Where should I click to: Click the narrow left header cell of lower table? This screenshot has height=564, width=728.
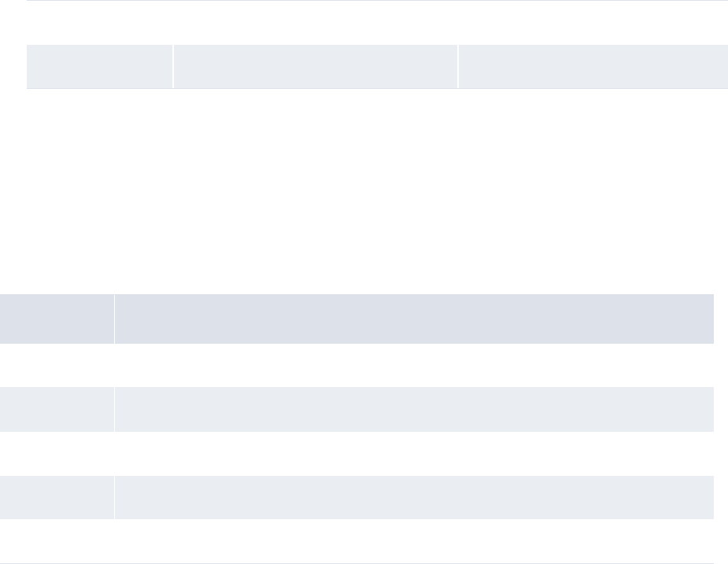pos(57,319)
